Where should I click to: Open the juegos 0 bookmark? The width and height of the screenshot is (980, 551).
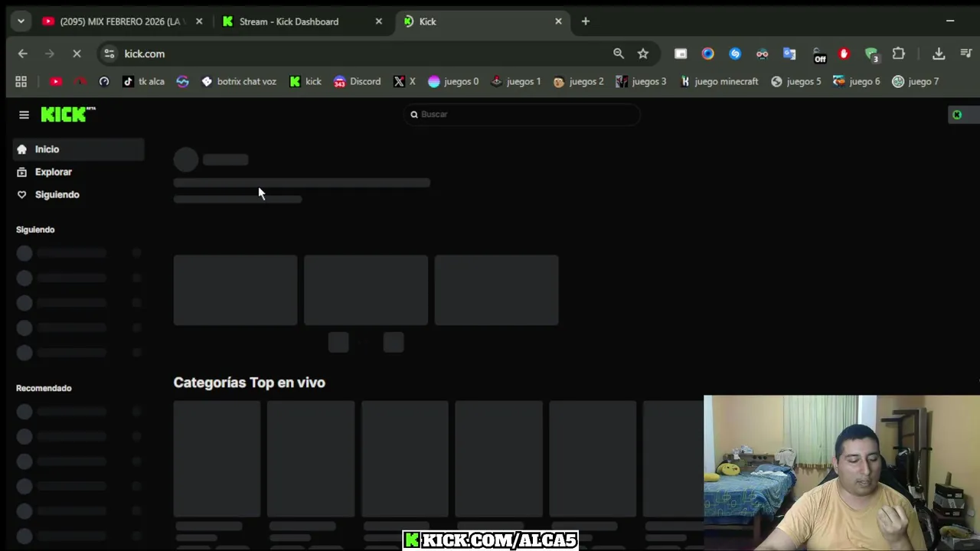tap(453, 81)
